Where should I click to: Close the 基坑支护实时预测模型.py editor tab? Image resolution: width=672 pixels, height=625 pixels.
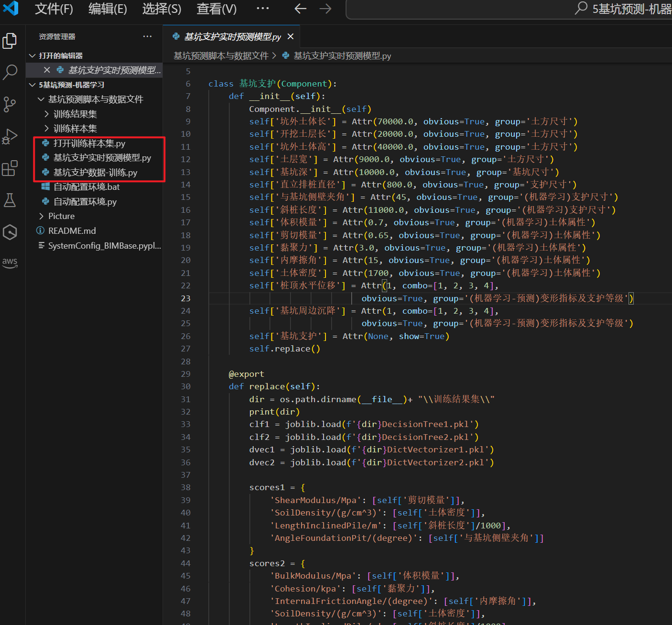click(x=290, y=37)
